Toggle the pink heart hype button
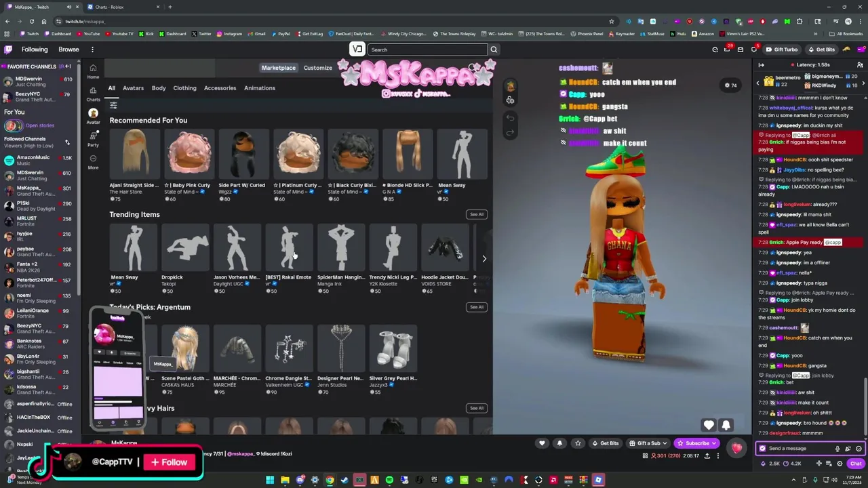 (x=736, y=447)
